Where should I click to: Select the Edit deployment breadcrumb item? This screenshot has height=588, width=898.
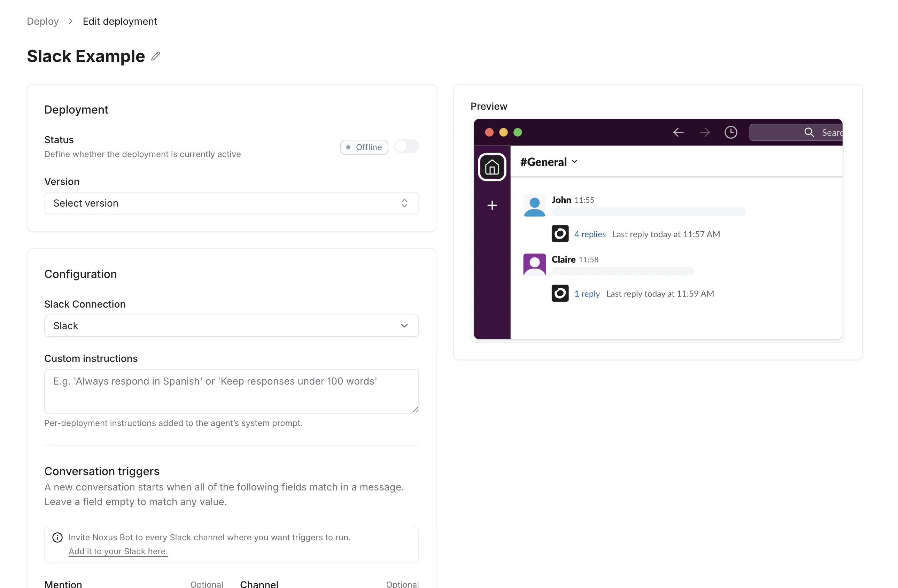pos(120,21)
